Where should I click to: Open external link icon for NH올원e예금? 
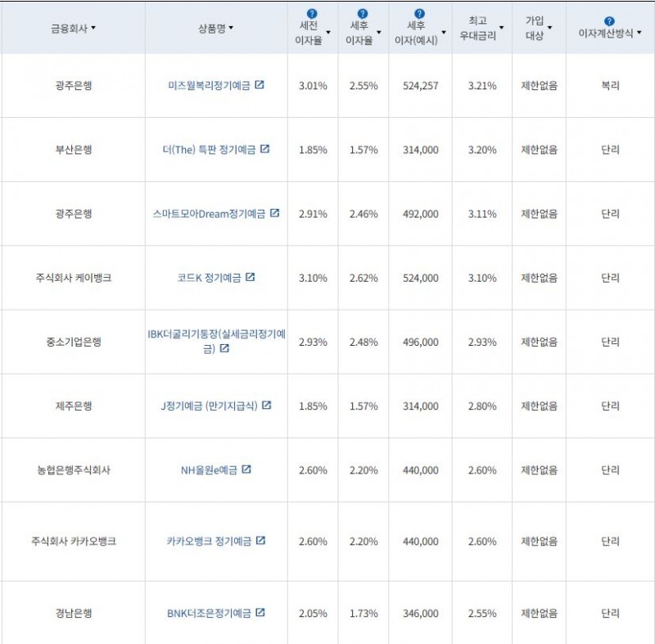pyautogui.click(x=246, y=469)
